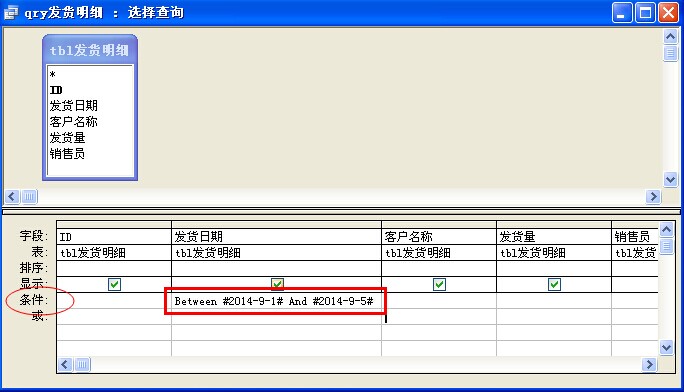Minimize the qry发货明细 query window
The image size is (684, 392).
[622, 12]
